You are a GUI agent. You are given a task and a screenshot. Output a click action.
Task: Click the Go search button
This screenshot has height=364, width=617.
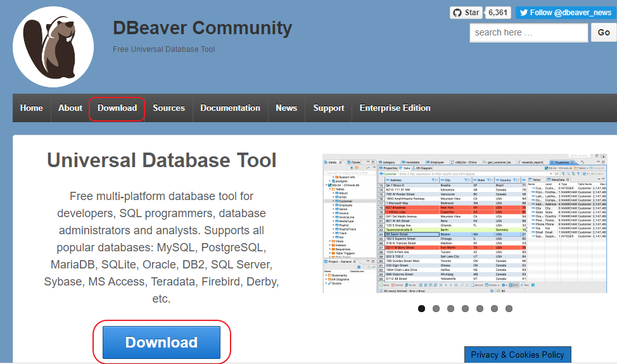[604, 33]
